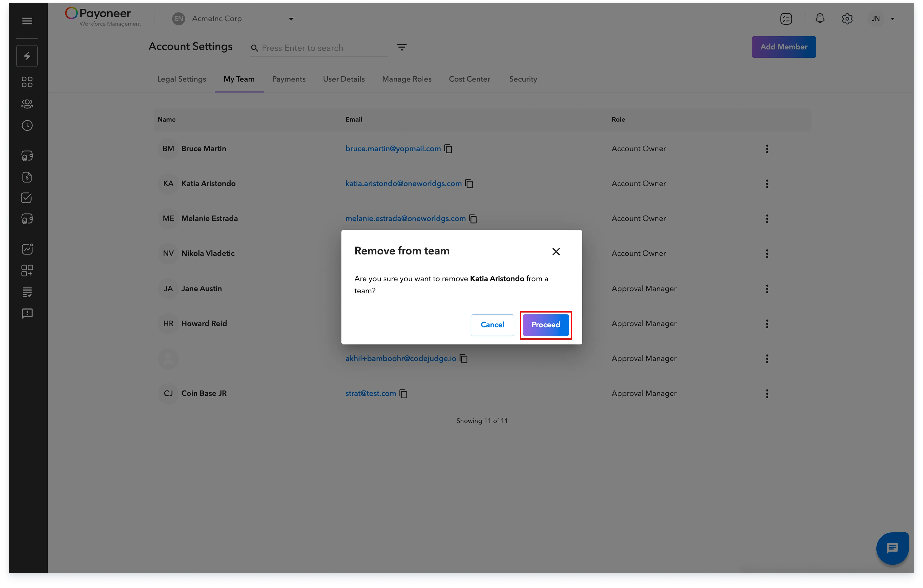Open the JN profile dropdown arrow
The image size is (923, 588).
click(x=892, y=18)
